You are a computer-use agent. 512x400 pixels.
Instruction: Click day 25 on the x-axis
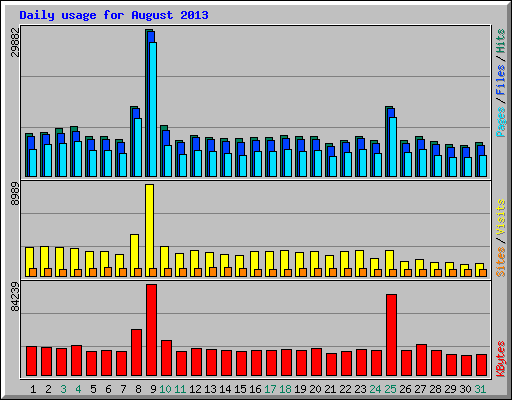tap(390, 389)
